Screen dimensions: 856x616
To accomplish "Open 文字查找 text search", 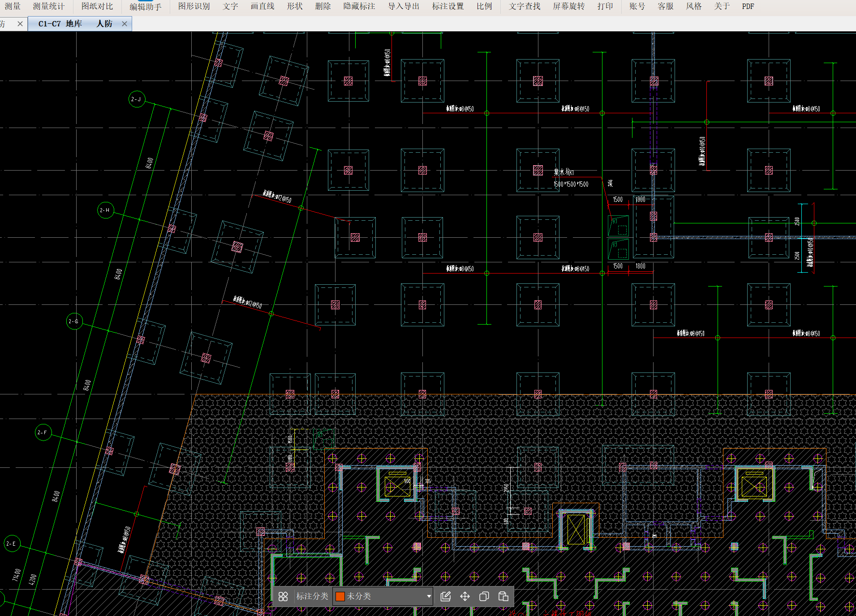I will [525, 6].
